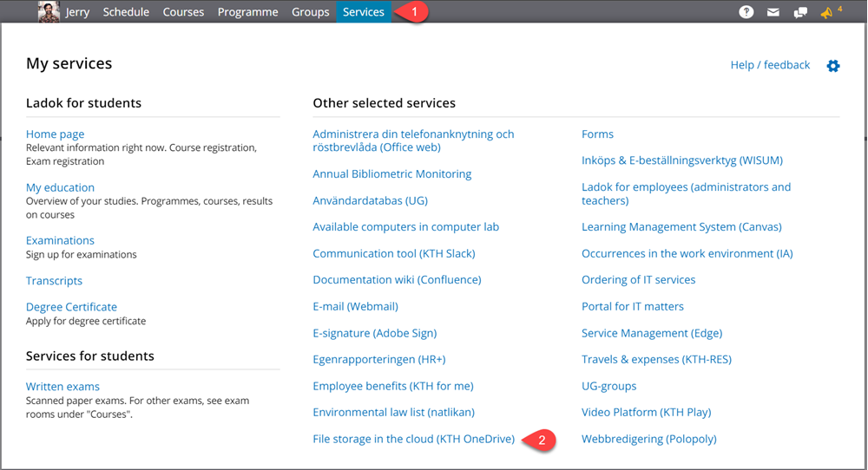The width and height of the screenshot is (868, 470).
Task: Open the mail envelope icon
Action: click(x=773, y=12)
